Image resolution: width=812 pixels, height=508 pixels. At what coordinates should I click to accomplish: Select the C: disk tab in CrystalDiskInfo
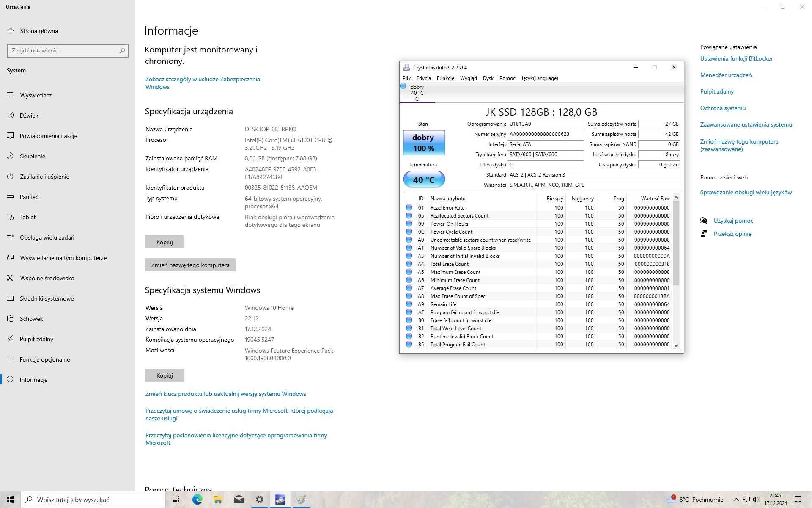[x=417, y=93]
